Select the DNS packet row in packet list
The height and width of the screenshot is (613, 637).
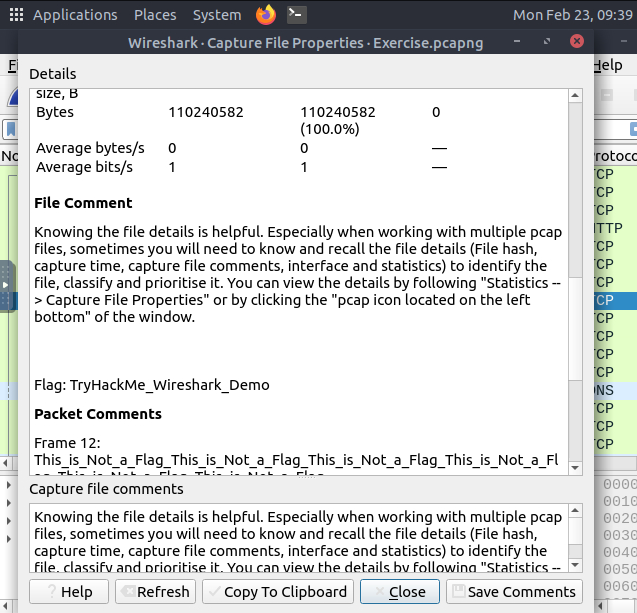pos(615,390)
